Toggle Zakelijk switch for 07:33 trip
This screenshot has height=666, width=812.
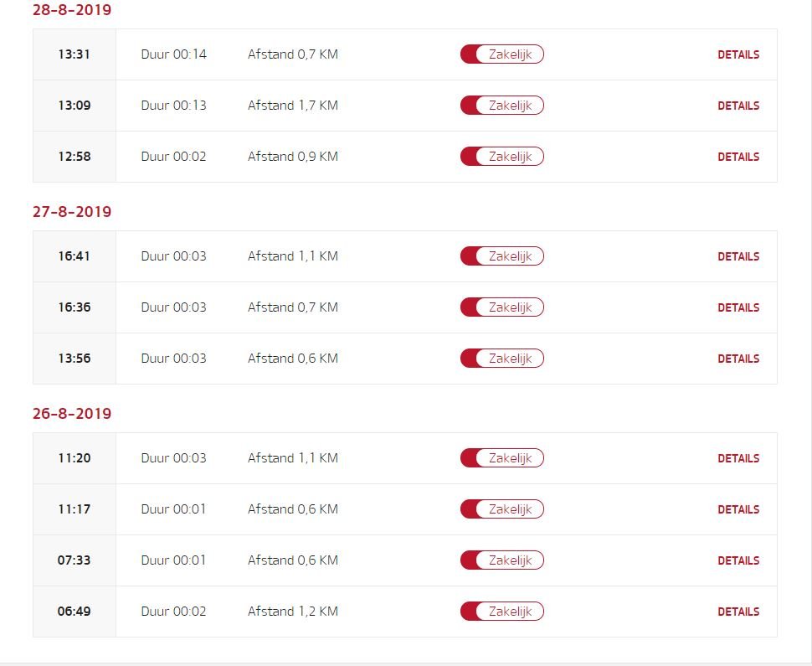coord(501,560)
